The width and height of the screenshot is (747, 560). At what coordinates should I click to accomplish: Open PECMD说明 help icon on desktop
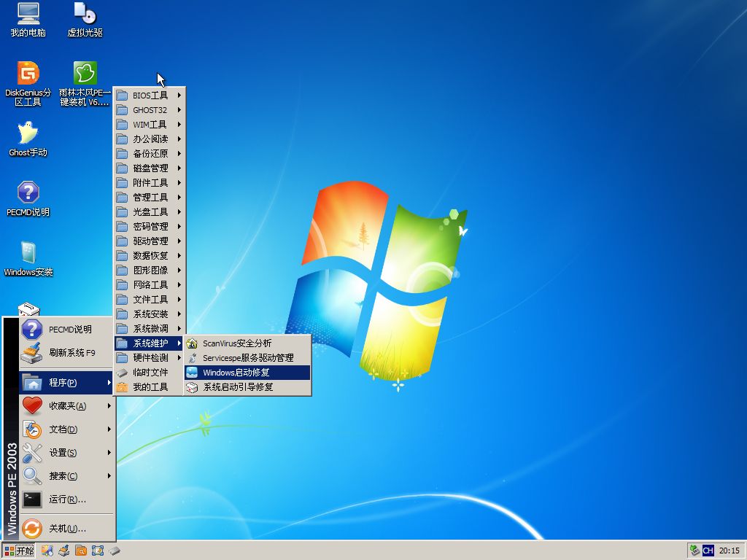click(x=28, y=194)
